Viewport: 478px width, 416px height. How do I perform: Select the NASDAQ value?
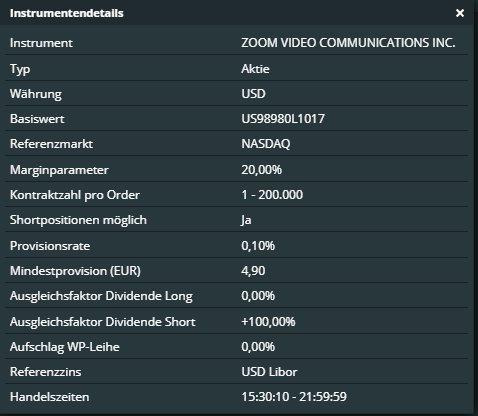coord(266,144)
